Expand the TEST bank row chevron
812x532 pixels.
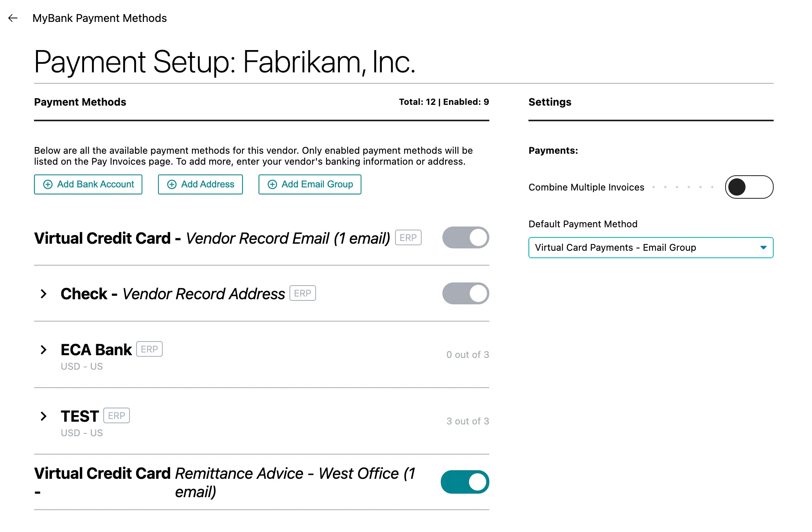click(44, 416)
